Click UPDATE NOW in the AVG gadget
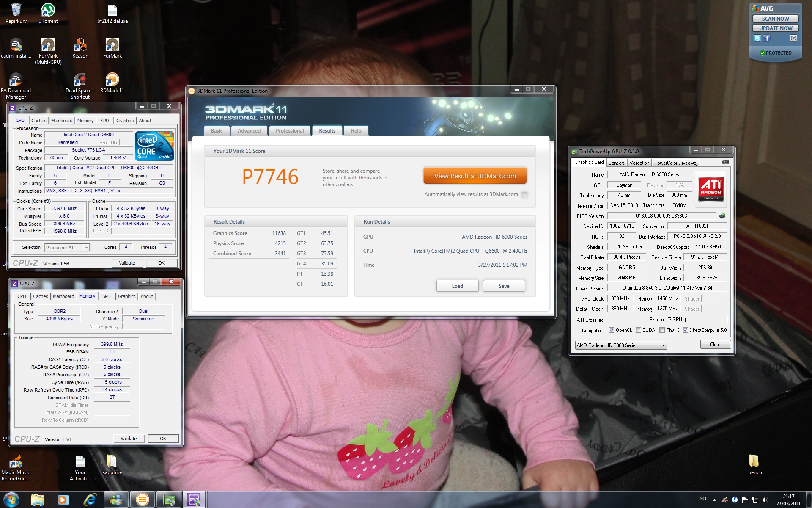 pos(775,28)
